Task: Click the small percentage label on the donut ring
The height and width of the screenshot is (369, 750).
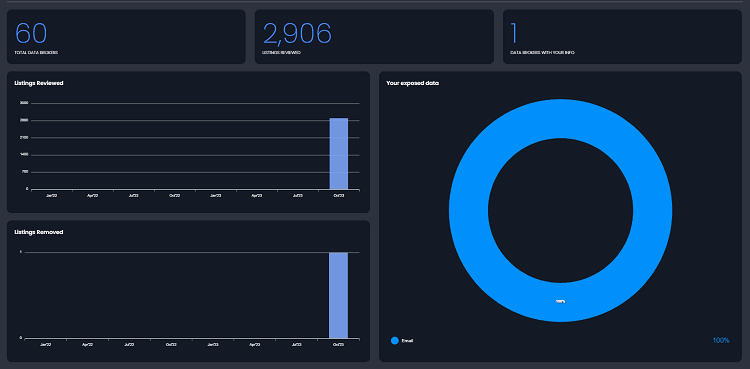Action: (x=560, y=302)
